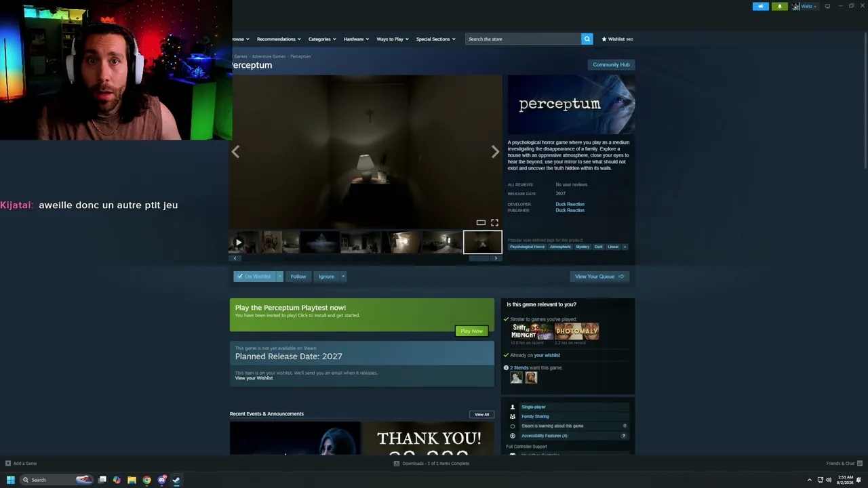This screenshot has height=488, width=868.
Task: Open Steam Big Picture mode icon
Action: [x=827, y=6]
